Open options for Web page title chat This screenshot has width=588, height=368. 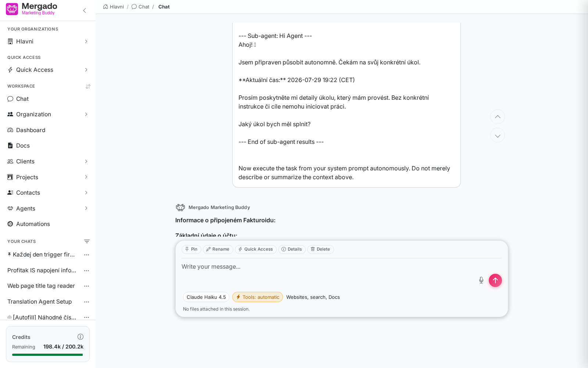pyautogui.click(x=87, y=286)
